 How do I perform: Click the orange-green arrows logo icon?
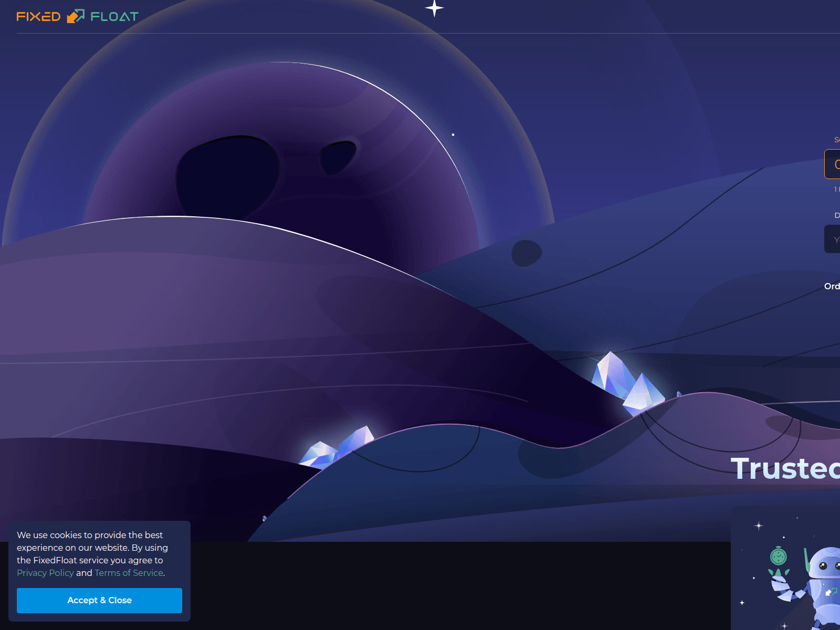[76, 16]
